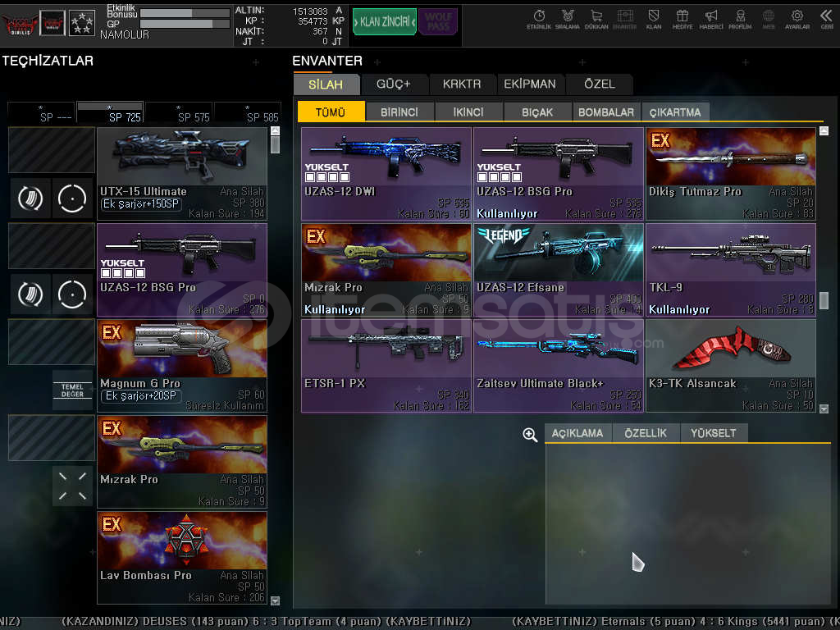The image size is (840, 630).
Task: Open the HABERCİ megaphone icon
Action: pos(711,19)
